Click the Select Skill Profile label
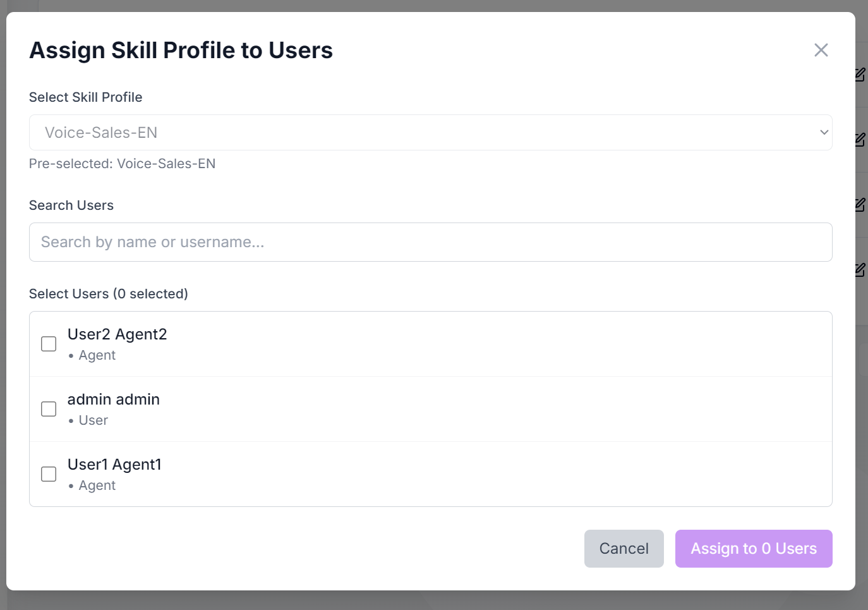The image size is (868, 610). [x=85, y=97]
